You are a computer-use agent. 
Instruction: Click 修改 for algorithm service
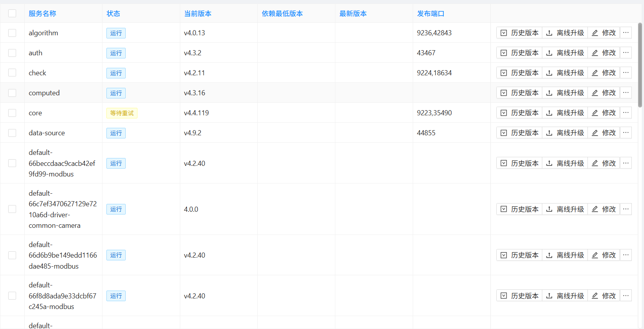(604, 33)
